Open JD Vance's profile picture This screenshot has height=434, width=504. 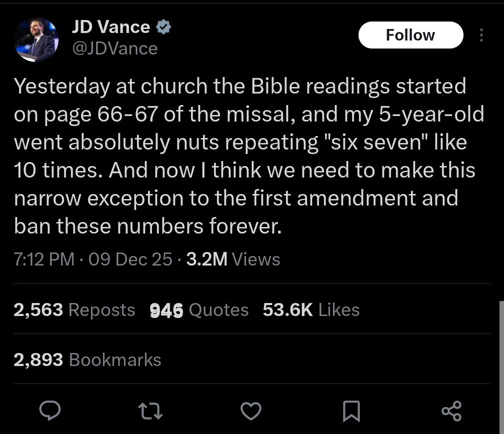[x=36, y=39]
